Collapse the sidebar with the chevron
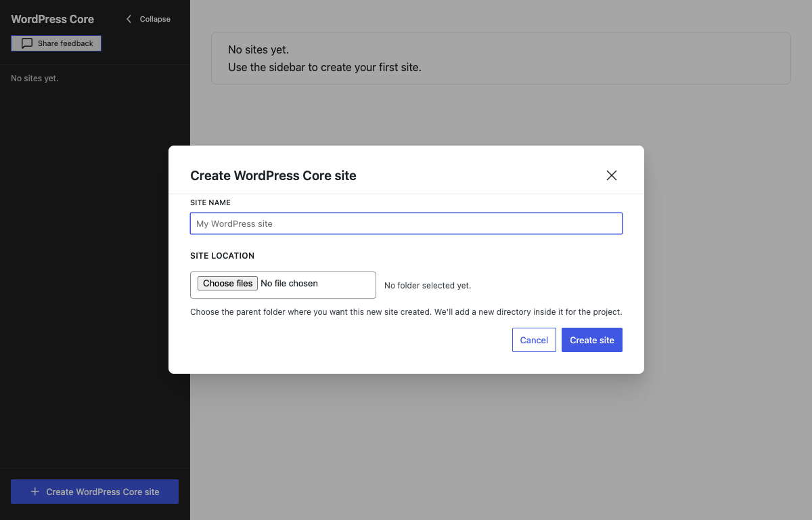This screenshot has height=520, width=812. (148, 19)
